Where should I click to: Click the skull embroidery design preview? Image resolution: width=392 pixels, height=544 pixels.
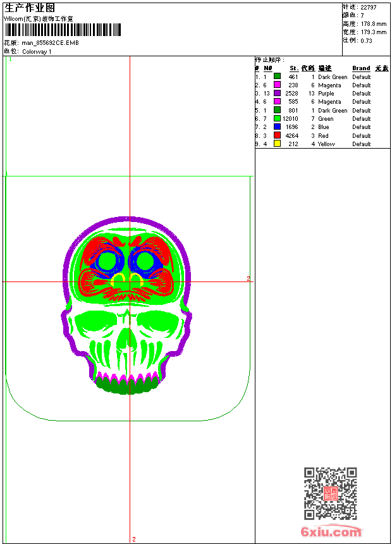coord(128,304)
